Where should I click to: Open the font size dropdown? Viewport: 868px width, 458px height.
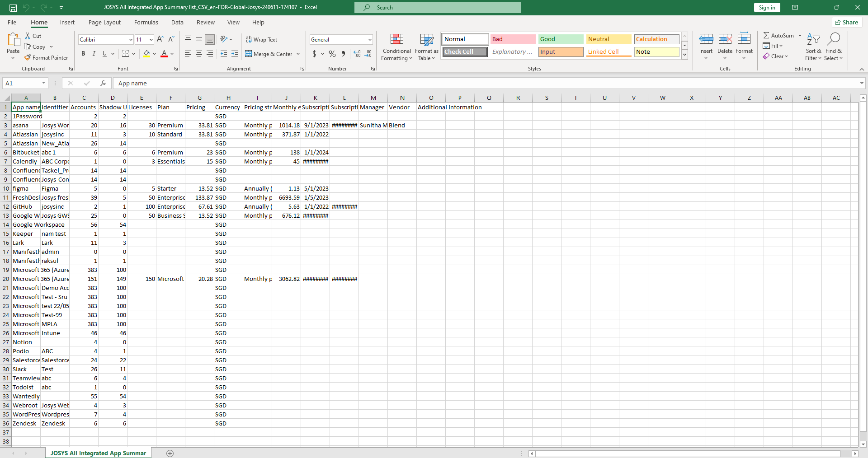click(151, 40)
